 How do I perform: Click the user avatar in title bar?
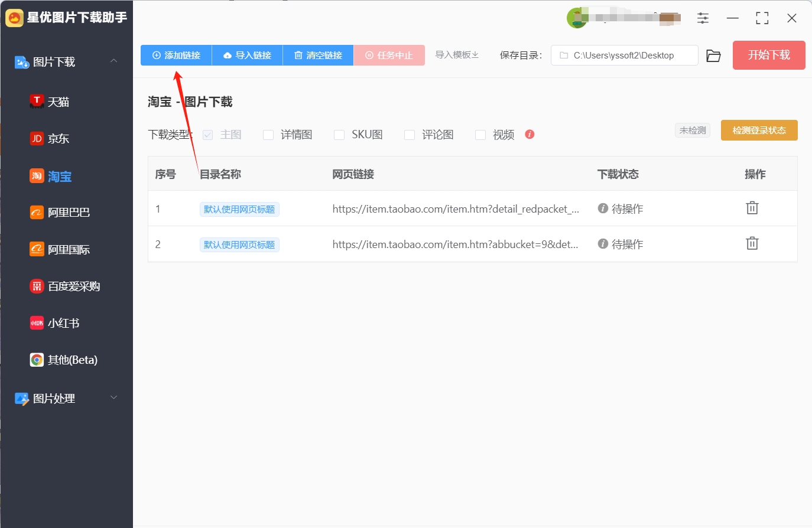tap(576, 18)
